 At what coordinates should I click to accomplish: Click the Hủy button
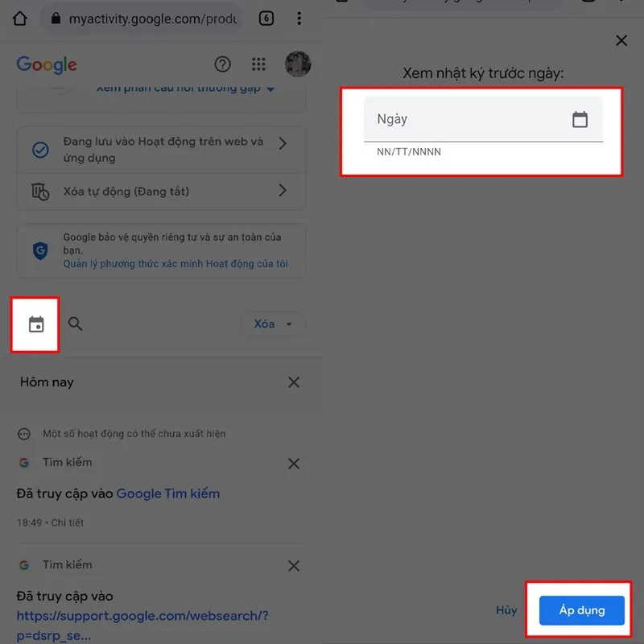click(x=506, y=610)
